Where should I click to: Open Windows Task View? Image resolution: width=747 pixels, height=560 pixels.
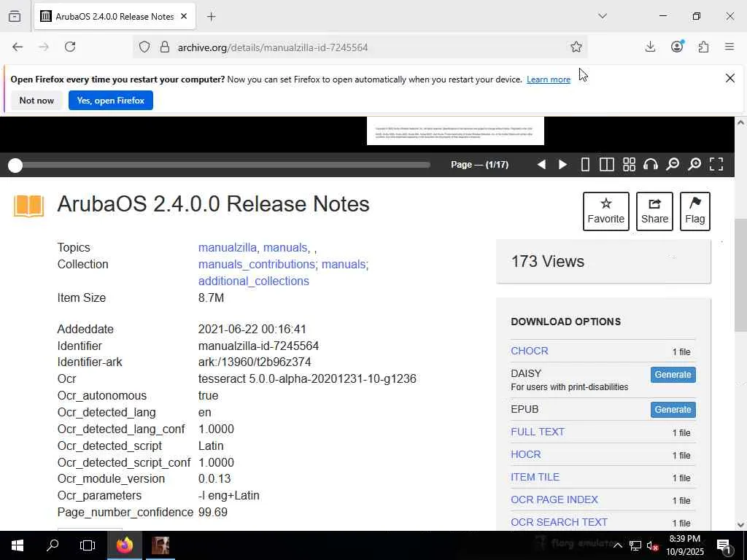click(88, 545)
